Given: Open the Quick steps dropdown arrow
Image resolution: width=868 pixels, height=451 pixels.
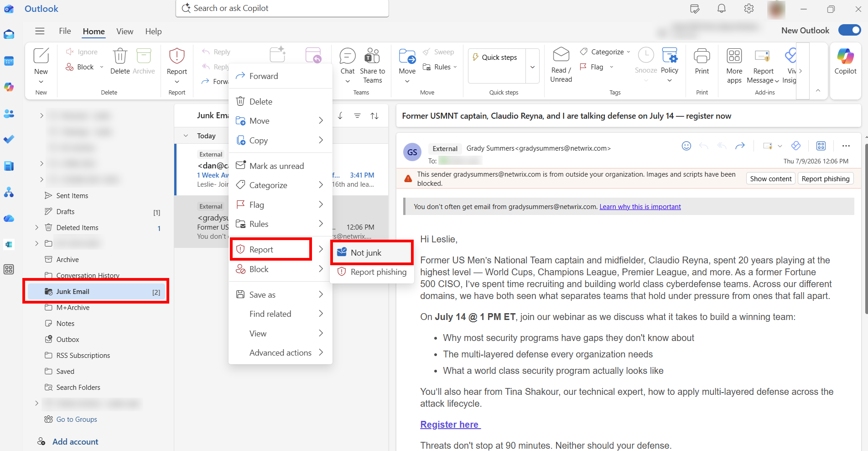Looking at the screenshot, I should (532, 67).
